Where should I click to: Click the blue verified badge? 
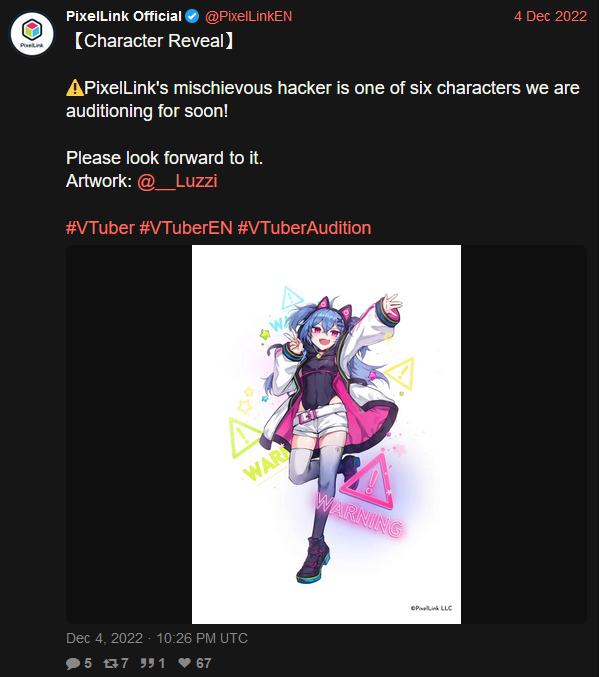pyautogui.click(x=192, y=16)
